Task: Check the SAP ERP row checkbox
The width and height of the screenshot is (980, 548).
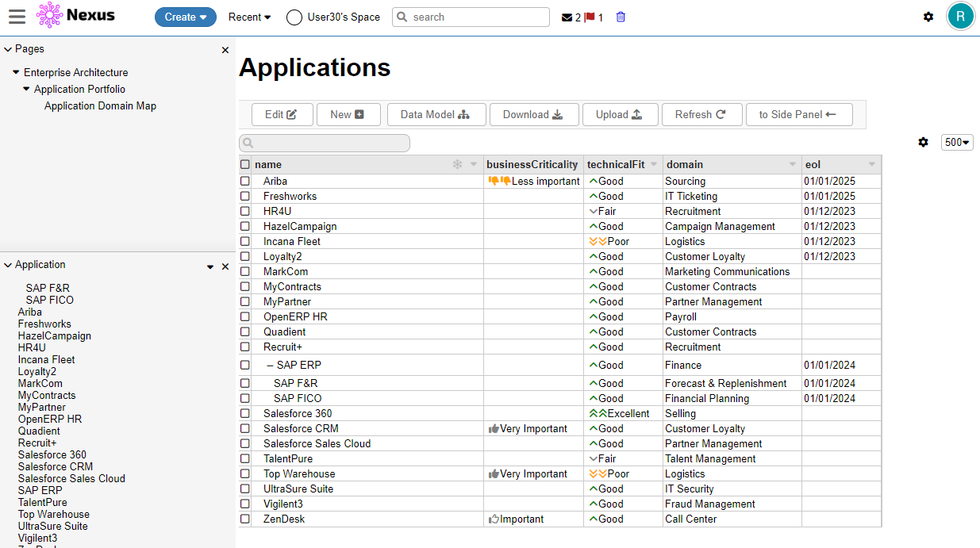Action: pos(245,366)
